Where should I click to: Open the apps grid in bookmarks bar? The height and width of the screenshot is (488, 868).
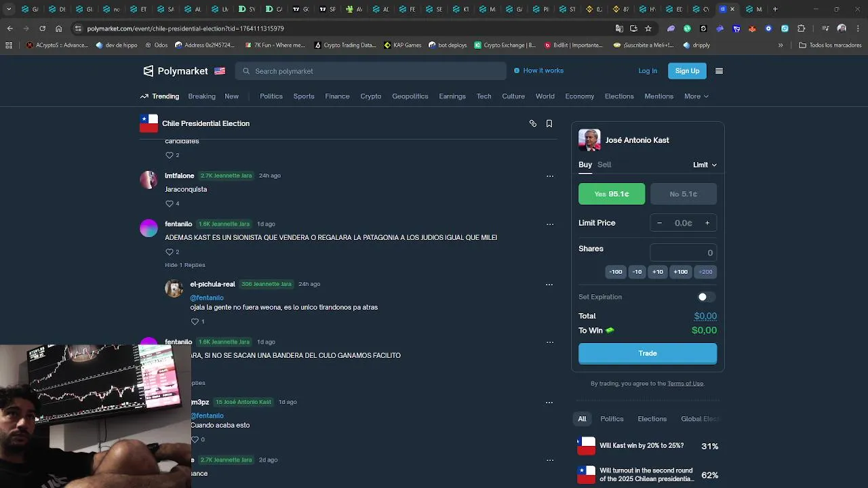[x=9, y=45]
